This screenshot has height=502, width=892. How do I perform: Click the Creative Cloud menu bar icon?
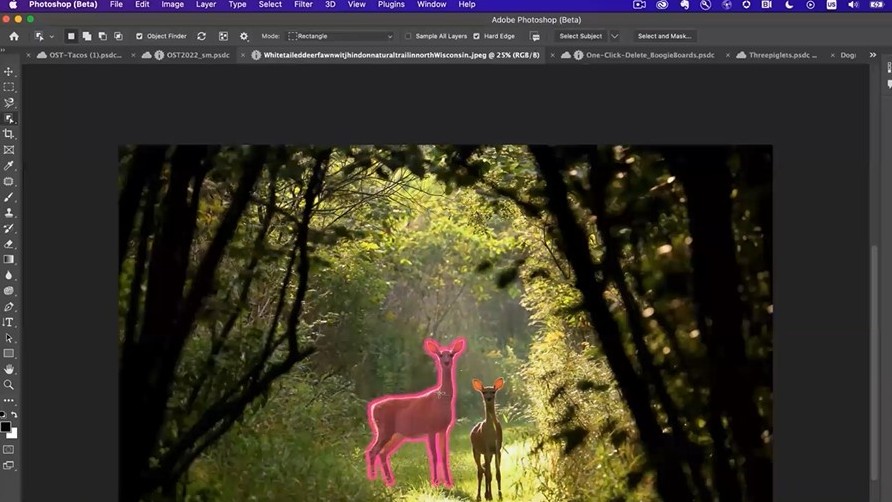coord(662,5)
